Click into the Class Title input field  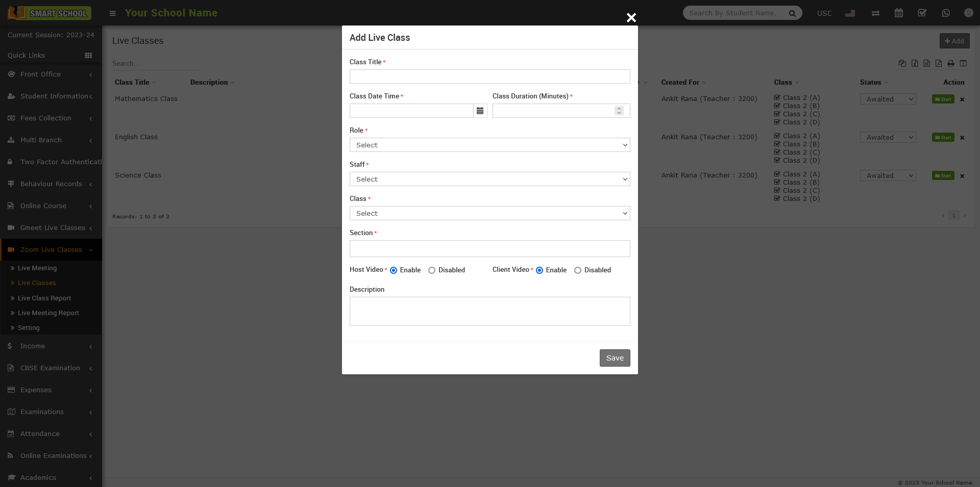pyautogui.click(x=489, y=76)
